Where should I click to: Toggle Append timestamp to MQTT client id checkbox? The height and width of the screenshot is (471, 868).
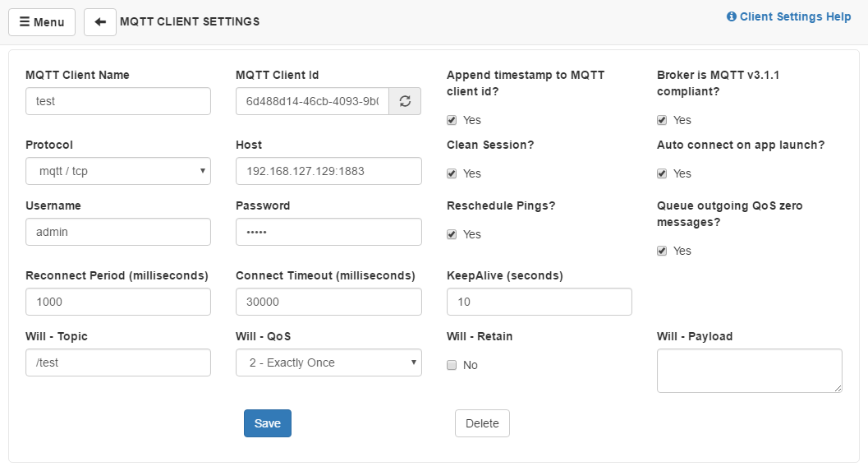(x=452, y=120)
